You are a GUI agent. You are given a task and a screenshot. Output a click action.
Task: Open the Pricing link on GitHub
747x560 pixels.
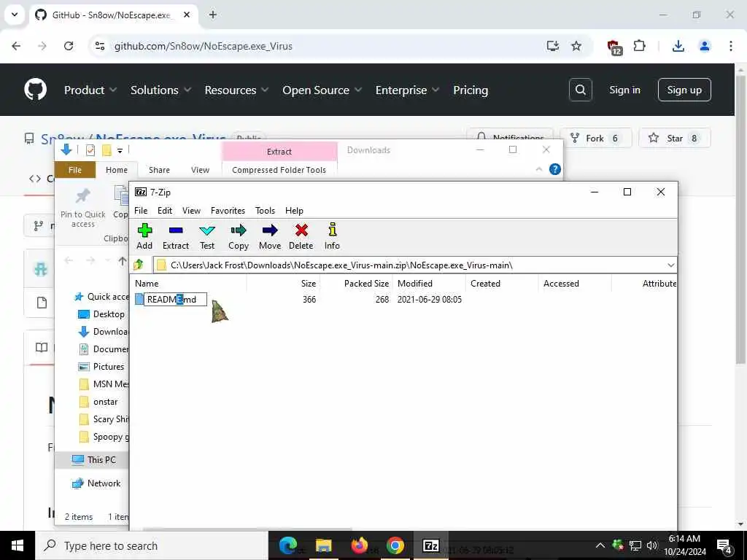(471, 90)
